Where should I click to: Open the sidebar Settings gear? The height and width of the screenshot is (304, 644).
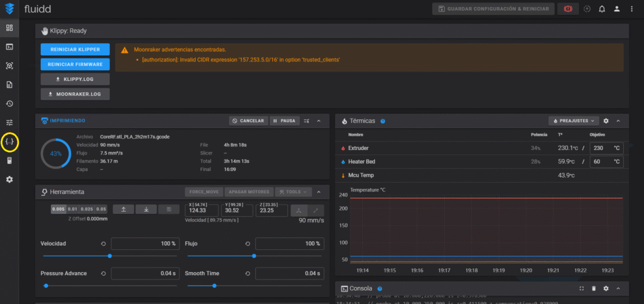click(x=9, y=180)
